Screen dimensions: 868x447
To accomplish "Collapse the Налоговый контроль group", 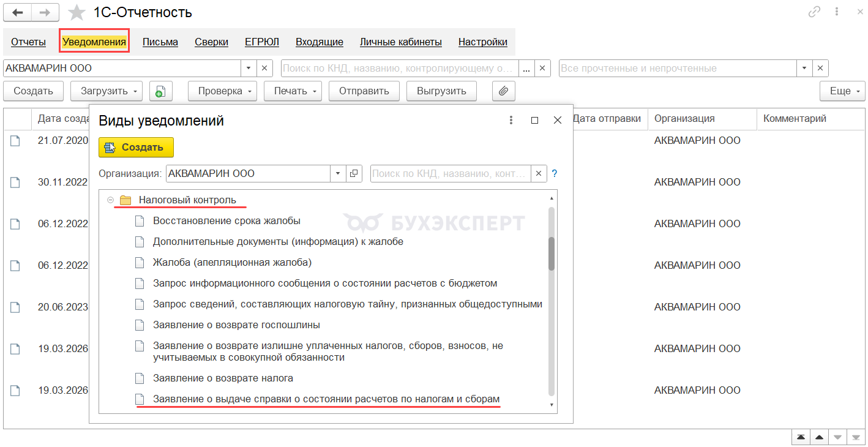I will [110, 200].
